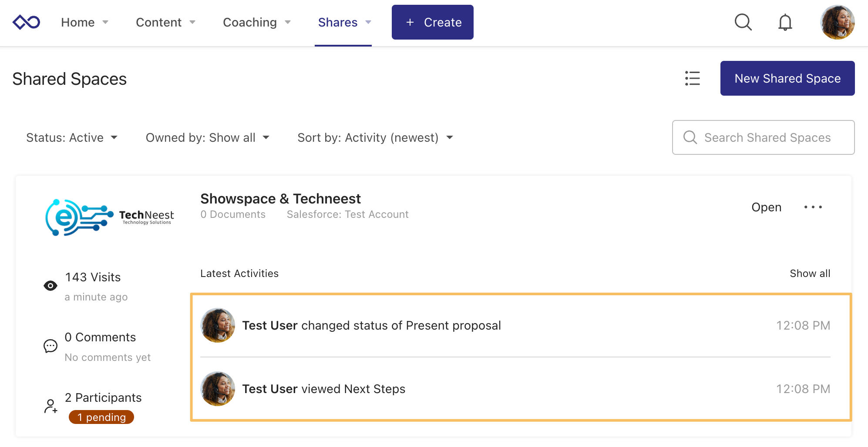The image size is (868, 447).
Task: Focus the Search Shared Spaces field
Action: pos(763,137)
